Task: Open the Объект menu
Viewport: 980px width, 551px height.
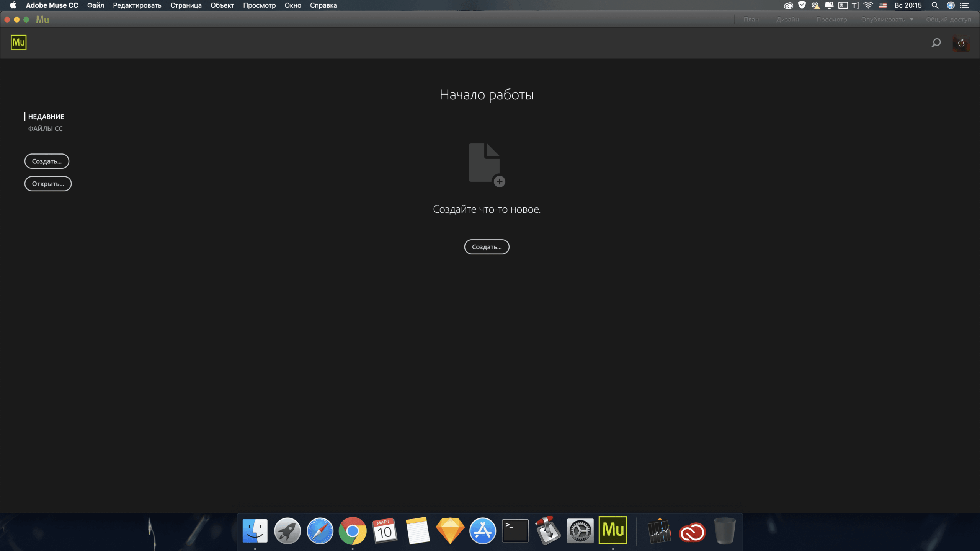Action: [x=222, y=5]
